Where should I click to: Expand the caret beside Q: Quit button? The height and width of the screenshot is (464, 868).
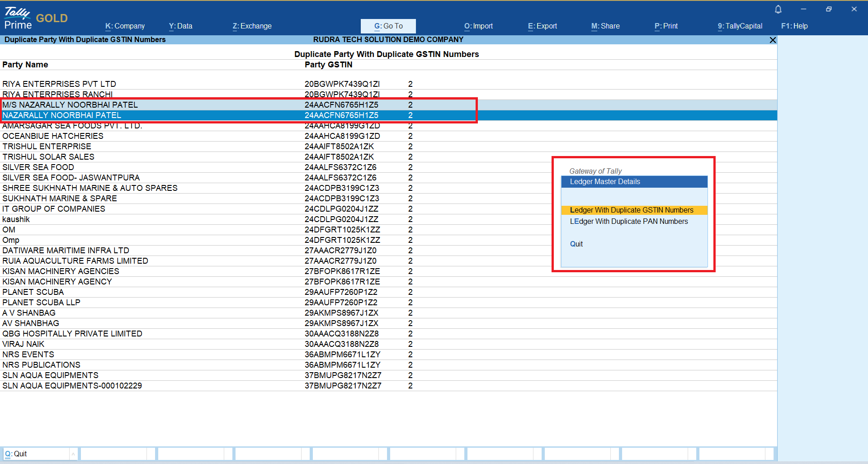coord(73,454)
